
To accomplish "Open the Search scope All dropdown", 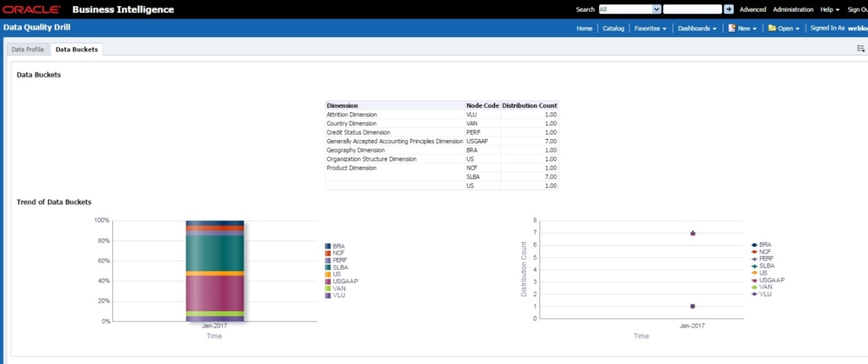I will pyautogui.click(x=630, y=10).
